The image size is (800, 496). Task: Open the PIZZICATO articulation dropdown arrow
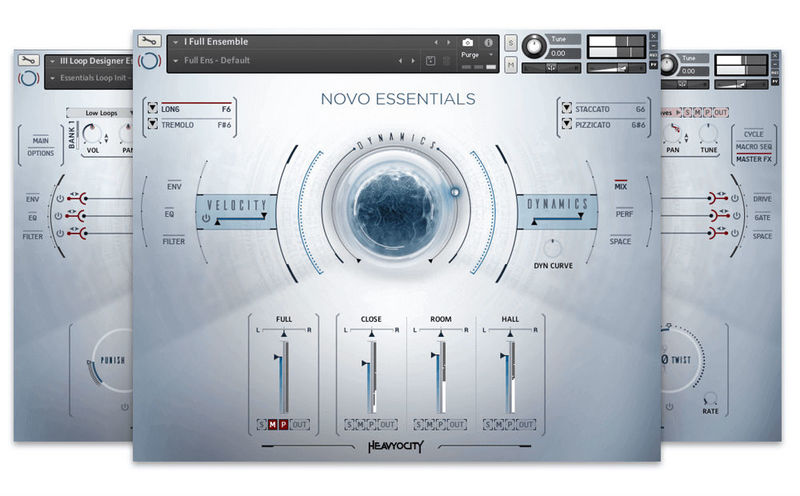click(x=566, y=124)
